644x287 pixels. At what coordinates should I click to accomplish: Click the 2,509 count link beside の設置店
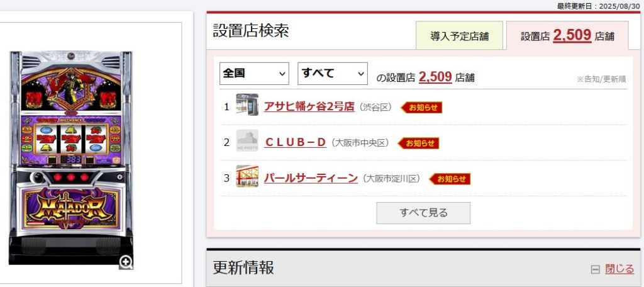[x=435, y=77]
